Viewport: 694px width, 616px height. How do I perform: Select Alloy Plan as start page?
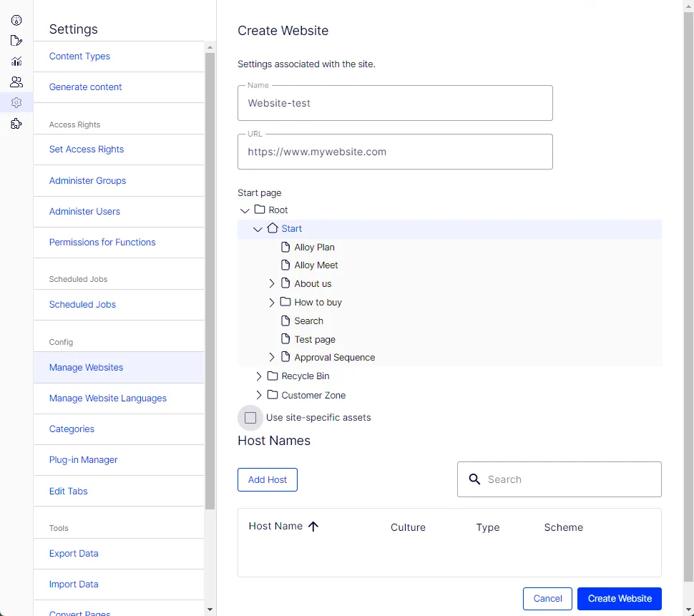click(314, 248)
